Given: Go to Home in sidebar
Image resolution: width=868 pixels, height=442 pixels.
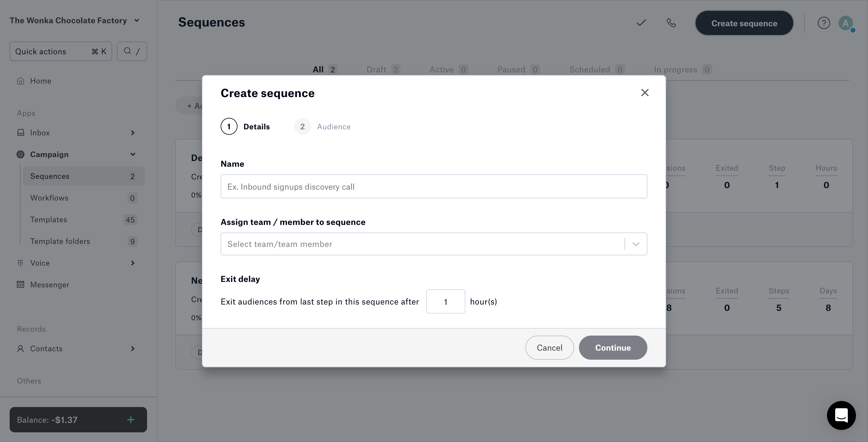Looking at the screenshot, I should (40, 81).
